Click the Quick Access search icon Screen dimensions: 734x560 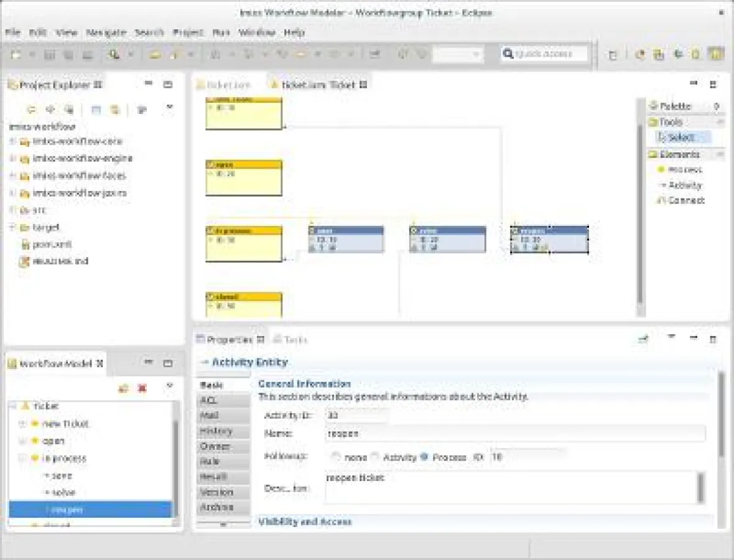click(509, 54)
